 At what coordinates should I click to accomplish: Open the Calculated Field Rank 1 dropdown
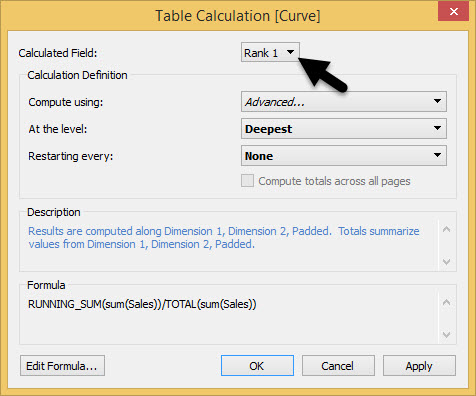pyautogui.click(x=270, y=52)
